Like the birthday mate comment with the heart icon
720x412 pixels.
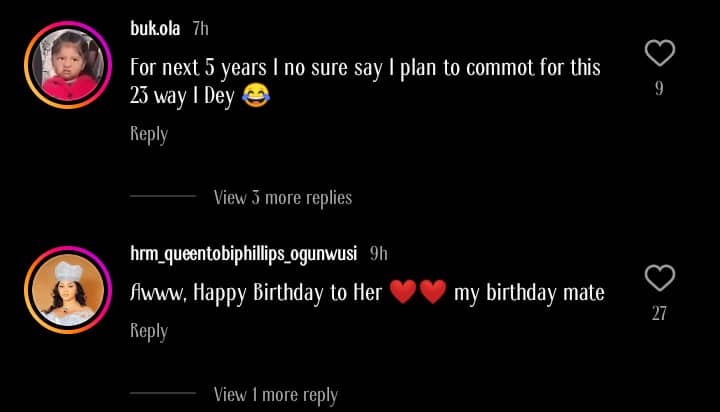click(659, 277)
